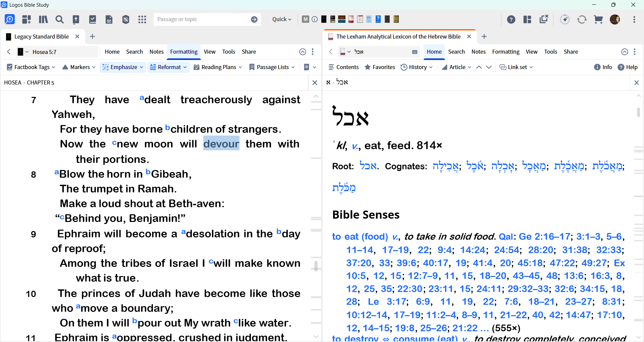Expand Markers dropdown

[79, 67]
